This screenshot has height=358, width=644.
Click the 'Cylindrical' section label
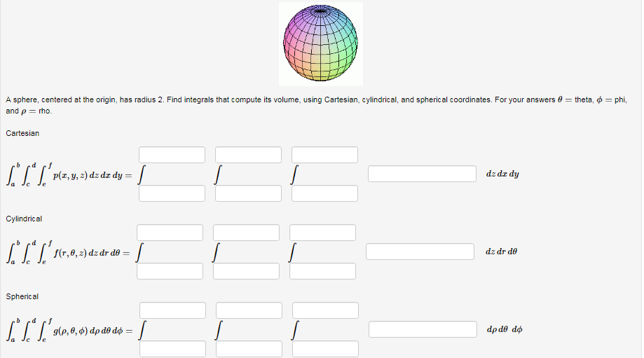(x=24, y=219)
